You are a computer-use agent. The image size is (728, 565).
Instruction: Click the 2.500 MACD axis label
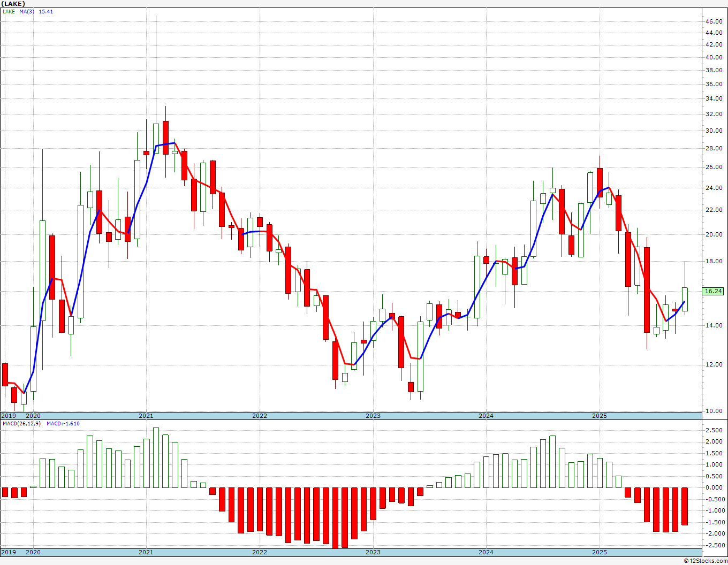click(713, 430)
